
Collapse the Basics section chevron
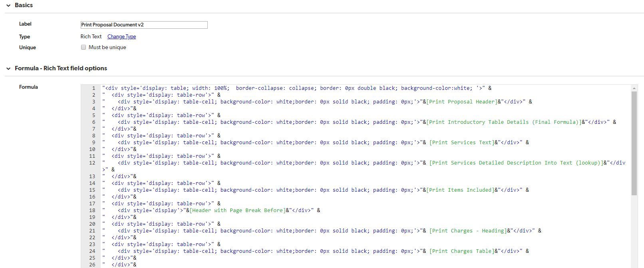[x=8, y=6]
